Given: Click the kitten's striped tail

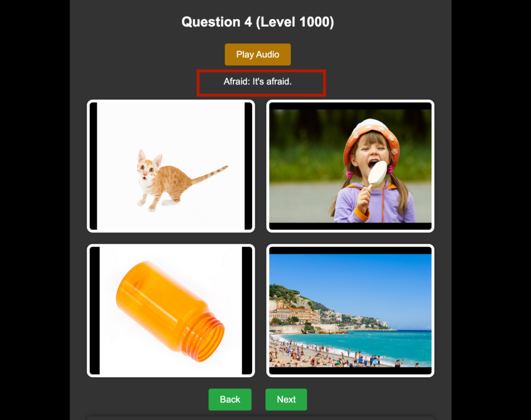Looking at the screenshot, I should tap(209, 173).
